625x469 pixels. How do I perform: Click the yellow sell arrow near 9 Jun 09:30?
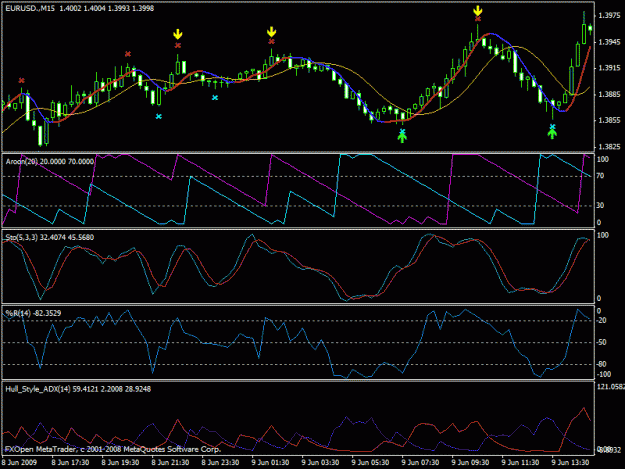(x=478, y=10)
